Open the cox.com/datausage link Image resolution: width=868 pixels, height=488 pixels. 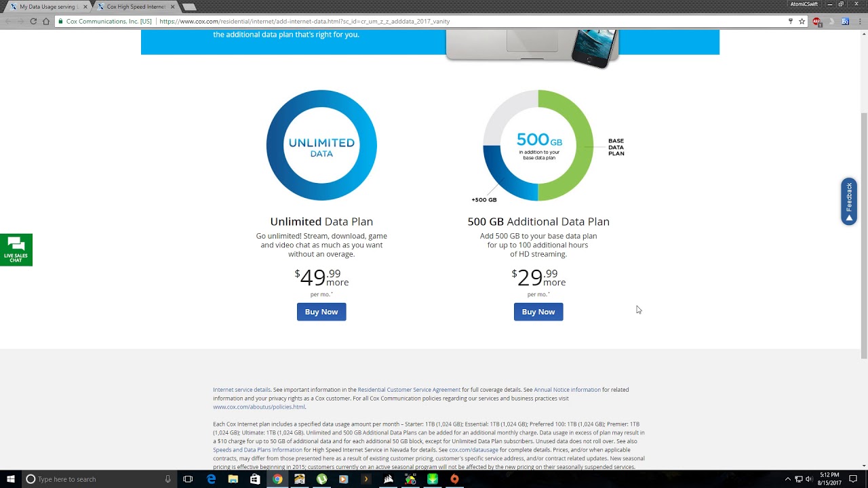pos(473,450)
